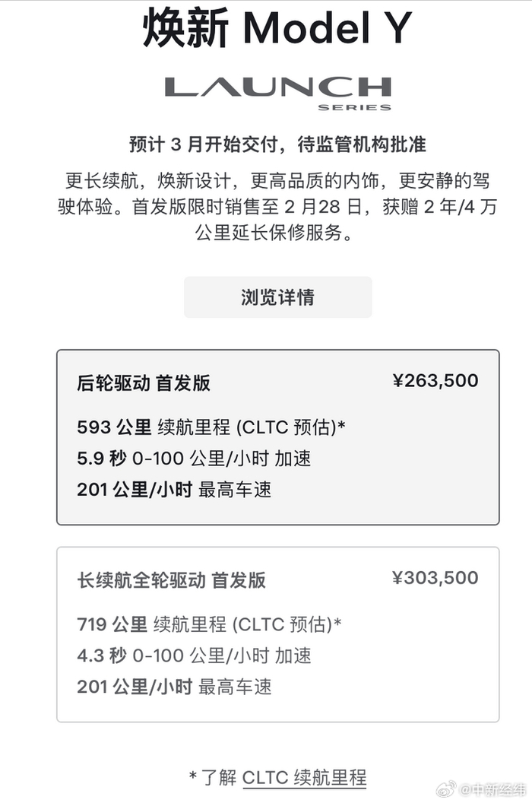Click the 593 公里 续航里程 line

(211, 427)
